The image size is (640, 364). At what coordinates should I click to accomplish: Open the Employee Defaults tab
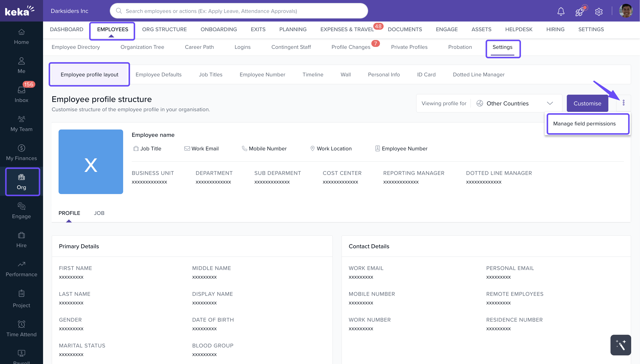point(158,74)
